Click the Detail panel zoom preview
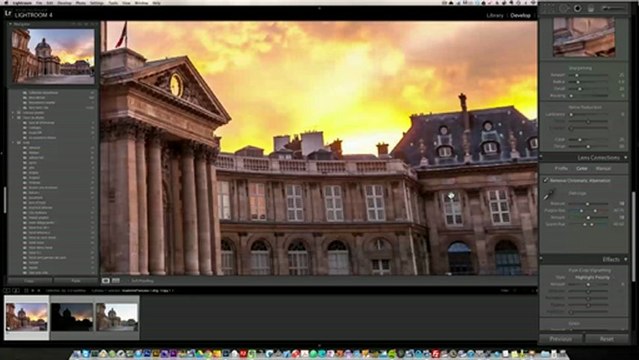 point(584,37)
